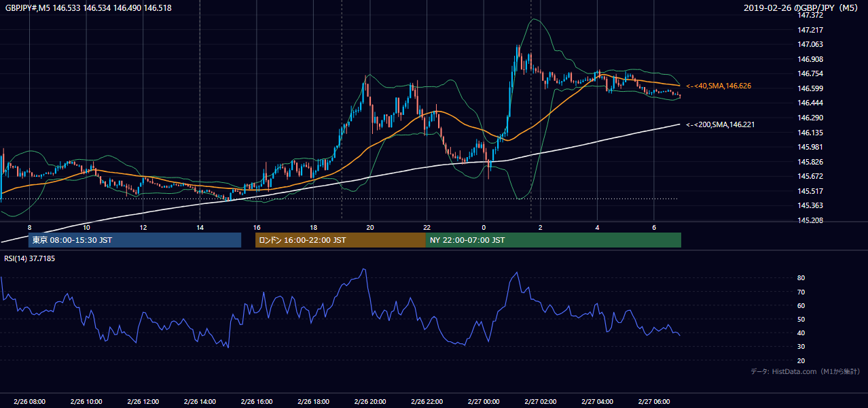The image size is (868, 408).
Task: Click price axis value 145.517
Action: coord(810,191)
